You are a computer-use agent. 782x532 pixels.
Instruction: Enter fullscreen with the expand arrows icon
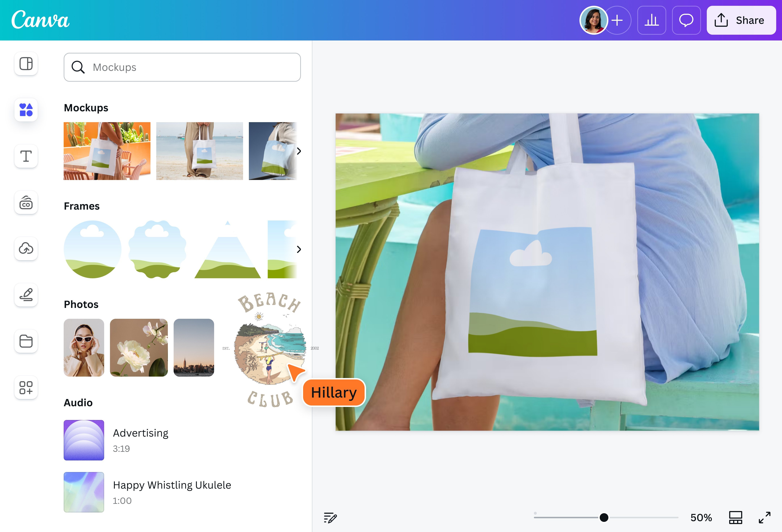tap(764, 518)
